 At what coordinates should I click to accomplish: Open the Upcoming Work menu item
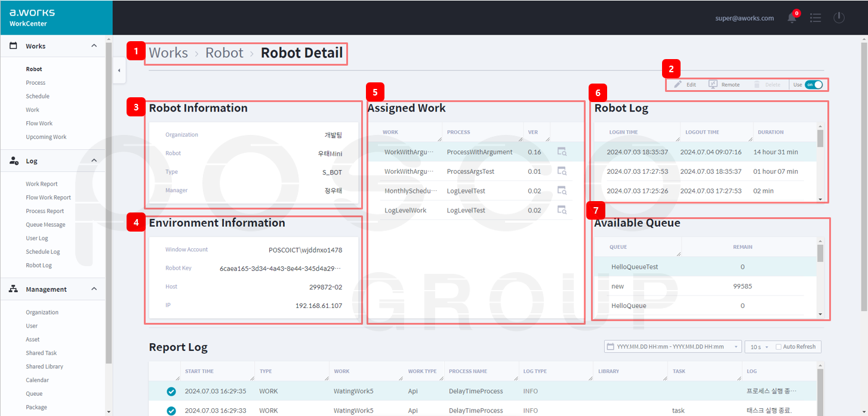(x=46, y=137)
